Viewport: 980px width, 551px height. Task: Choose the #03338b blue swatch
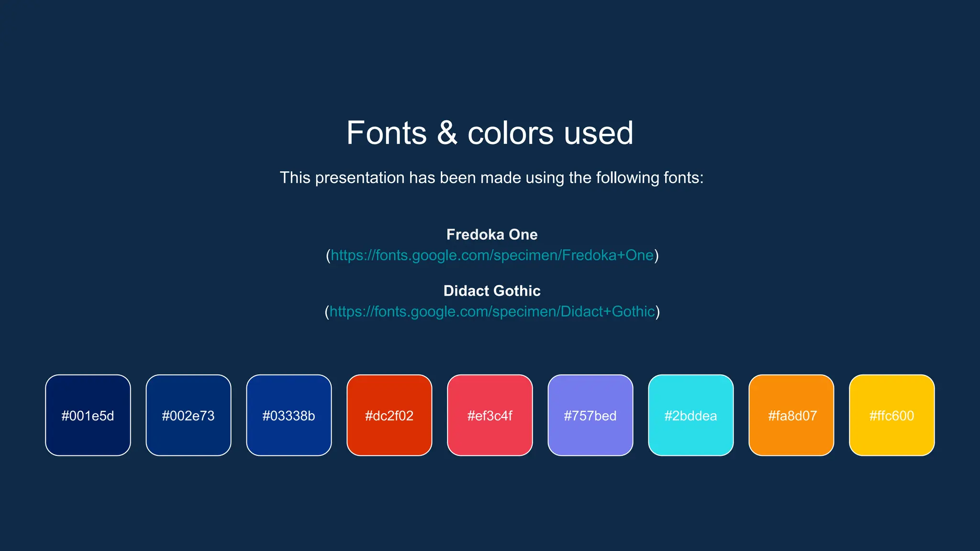tap(289, 415)
